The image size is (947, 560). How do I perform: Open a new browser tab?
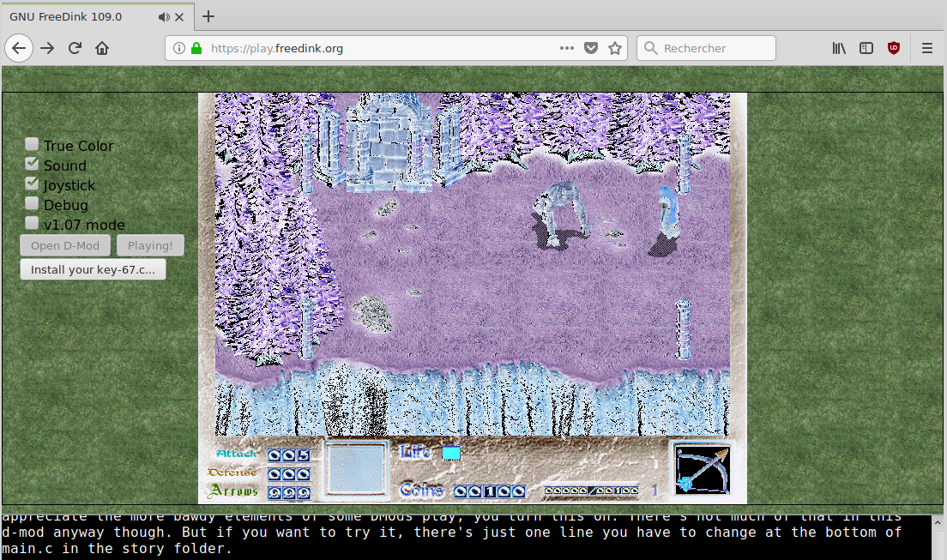point(208,17)
